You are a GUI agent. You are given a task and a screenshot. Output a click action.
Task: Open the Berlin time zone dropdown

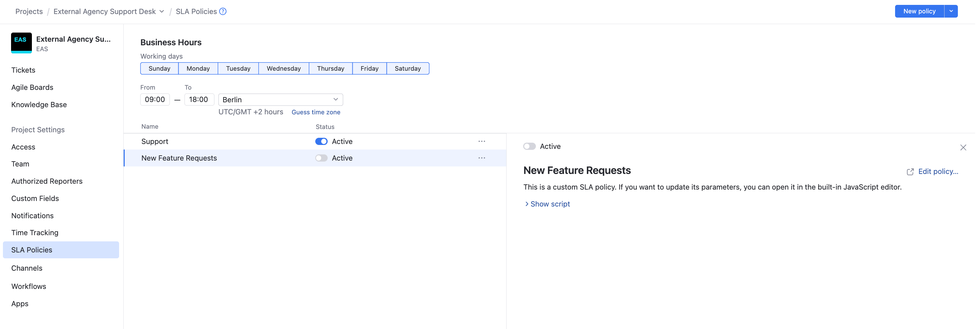(280, 99)
